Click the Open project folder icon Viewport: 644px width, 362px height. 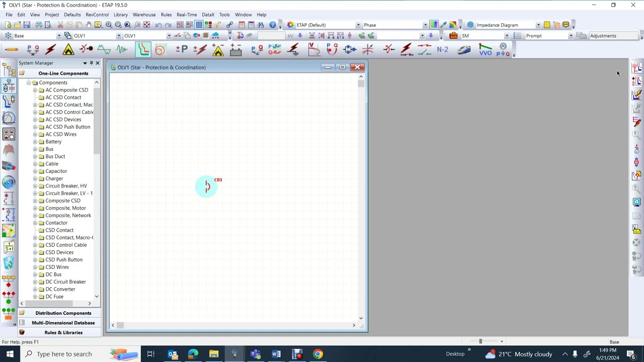[17, 25]
